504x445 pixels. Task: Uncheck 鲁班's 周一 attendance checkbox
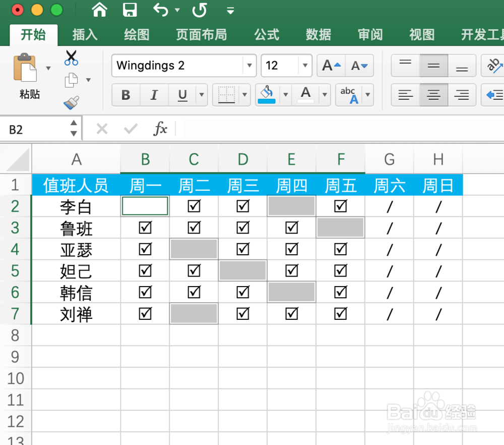pos(145,228)
